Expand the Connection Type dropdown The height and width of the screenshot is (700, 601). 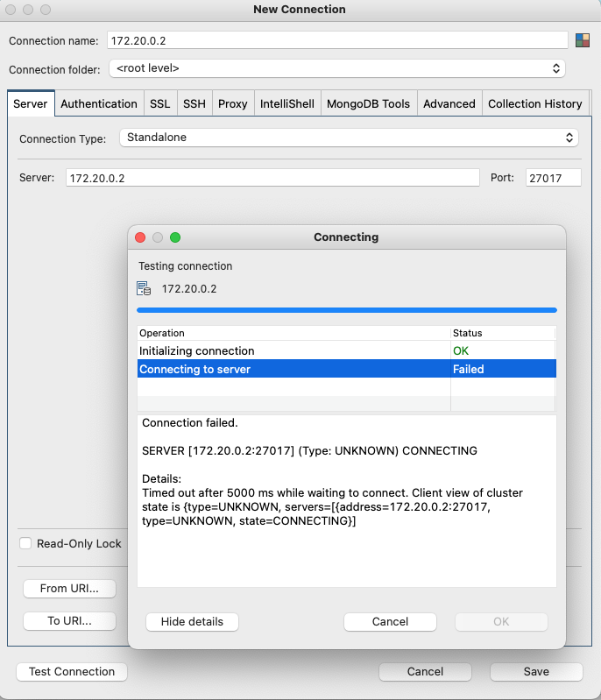click(349, 138)
